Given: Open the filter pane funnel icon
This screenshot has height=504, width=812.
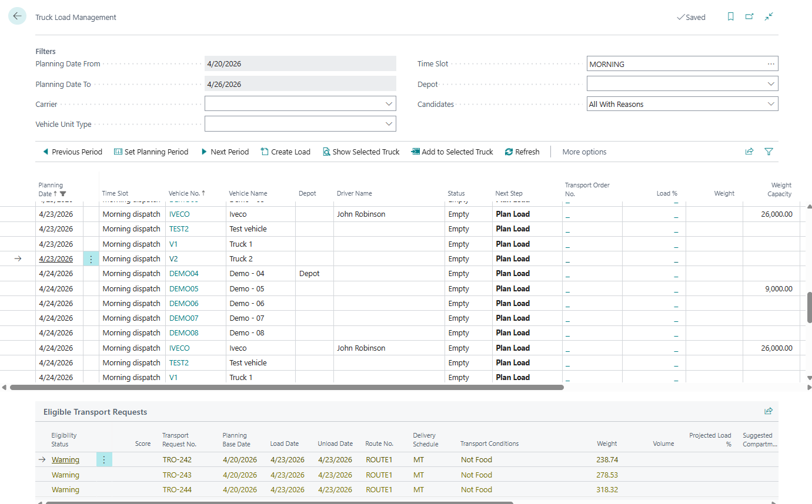Looking at the screenshot, I should pos(768,152).
